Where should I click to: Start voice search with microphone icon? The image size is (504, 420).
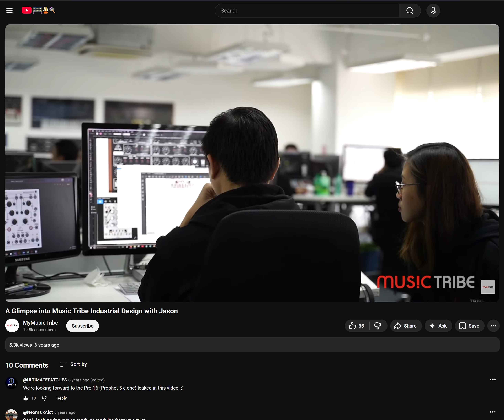coord(433,10)
